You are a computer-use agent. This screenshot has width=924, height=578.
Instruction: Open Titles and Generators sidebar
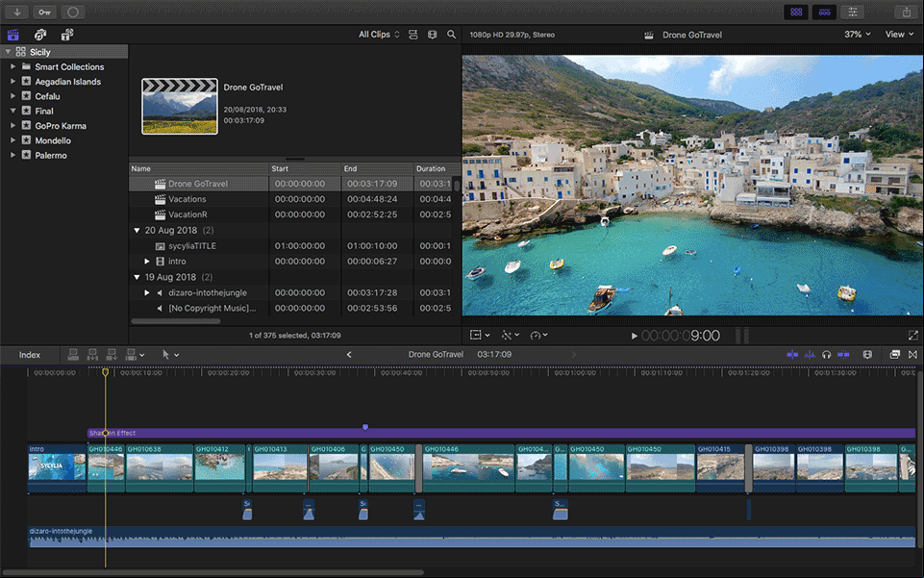tap(67, 35)
